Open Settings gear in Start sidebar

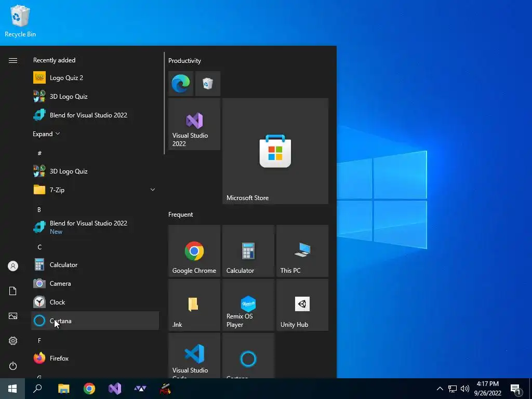coord(13,341)
